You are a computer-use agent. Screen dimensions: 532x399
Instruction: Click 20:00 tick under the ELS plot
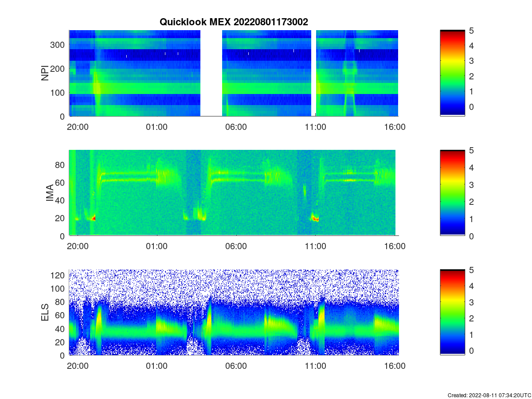(x=78, y=366)
